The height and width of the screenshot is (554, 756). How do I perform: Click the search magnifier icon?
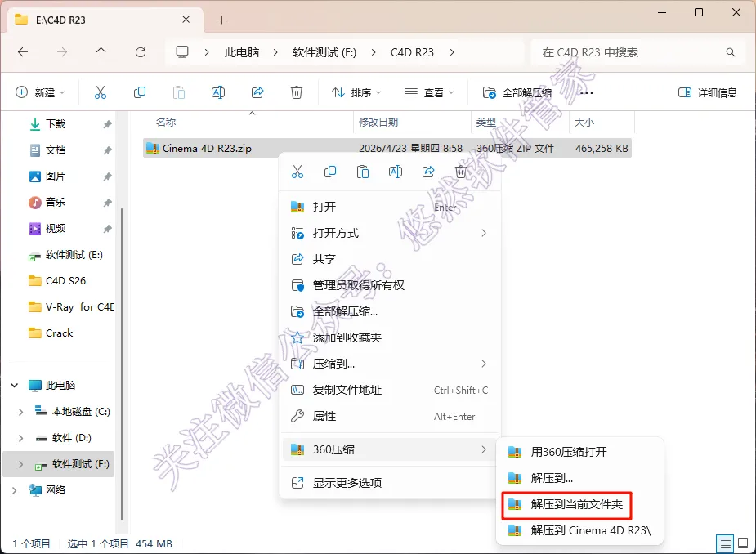[731, 52]
